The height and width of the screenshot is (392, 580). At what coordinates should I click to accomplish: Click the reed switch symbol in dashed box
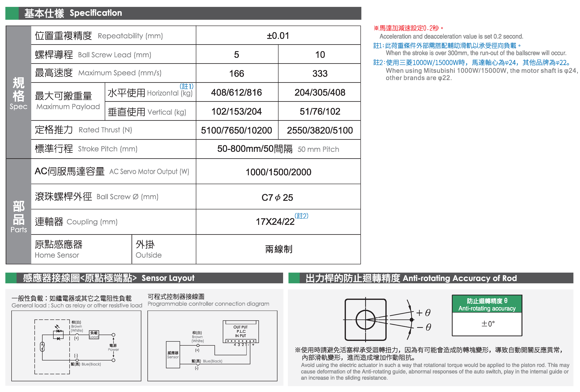pos(42,347)
